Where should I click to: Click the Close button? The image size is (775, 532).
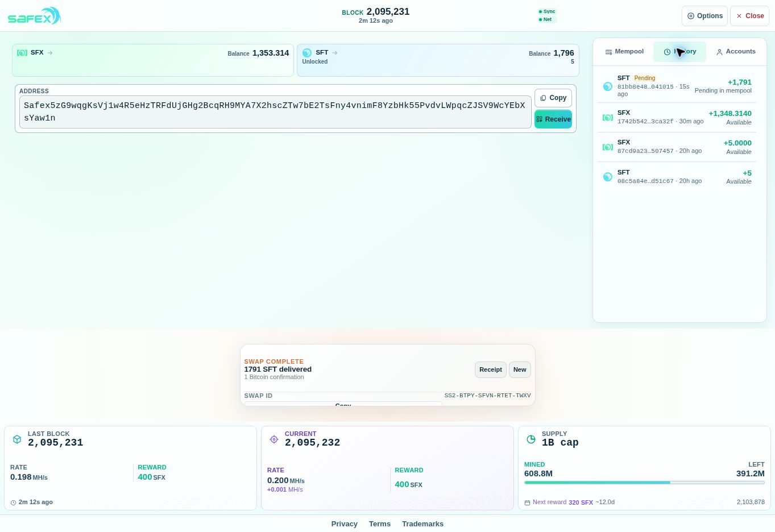click(749, 16)
